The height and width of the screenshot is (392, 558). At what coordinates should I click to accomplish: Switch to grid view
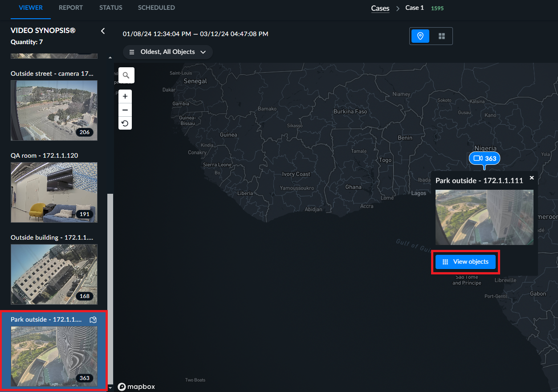442,36
